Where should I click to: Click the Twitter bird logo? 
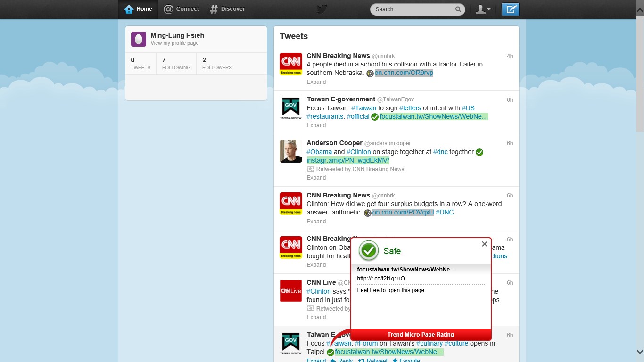pos(322,9)
